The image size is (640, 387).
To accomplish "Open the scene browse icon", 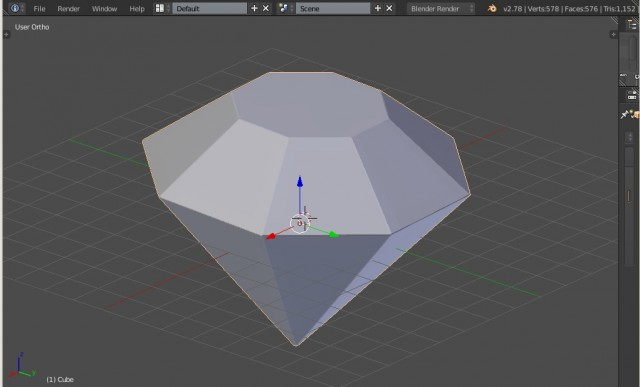I will tap(286, 8).
